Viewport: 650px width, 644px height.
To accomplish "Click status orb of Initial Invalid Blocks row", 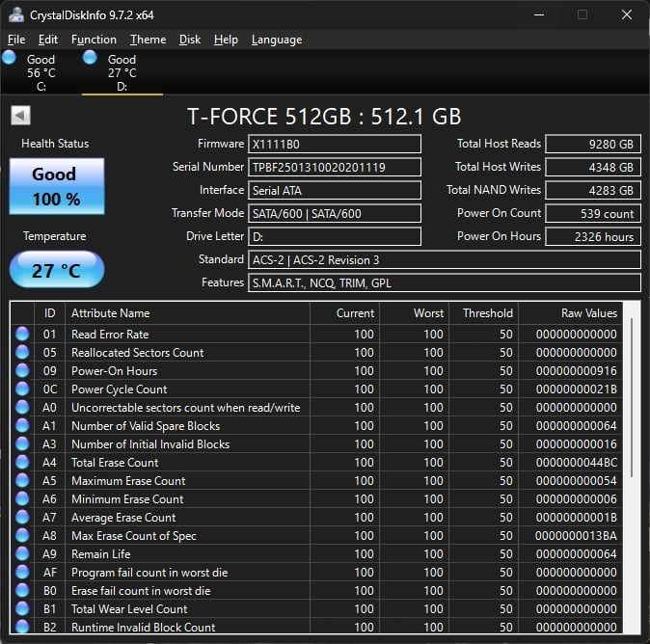I will click(x=22, y=443).
